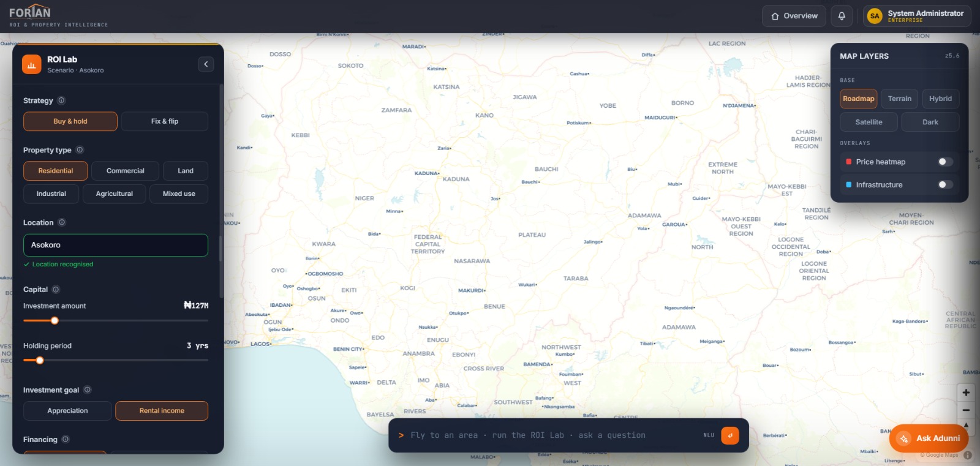Zoom in on the map
The height and width of the screenshot is (466, 980).
(966, 393)
